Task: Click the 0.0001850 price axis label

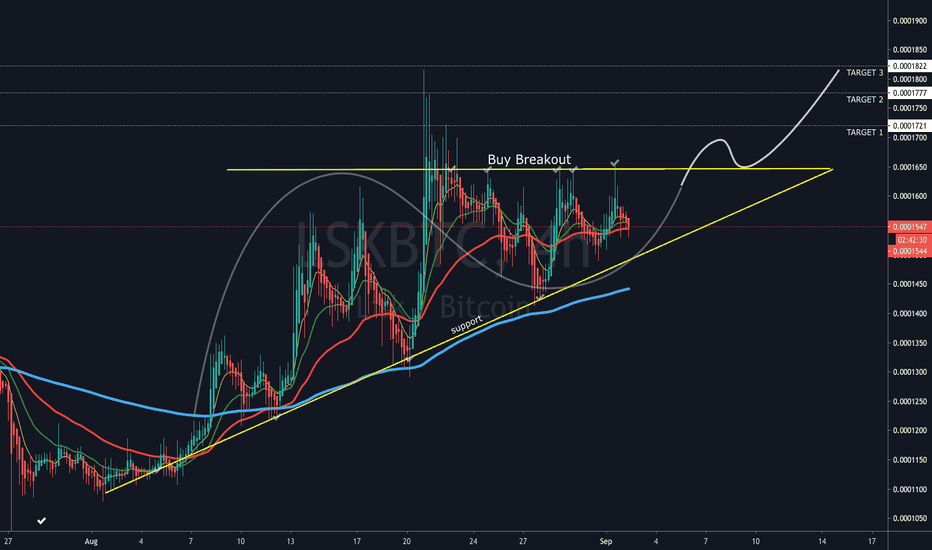Action: (x=909, y=50)
